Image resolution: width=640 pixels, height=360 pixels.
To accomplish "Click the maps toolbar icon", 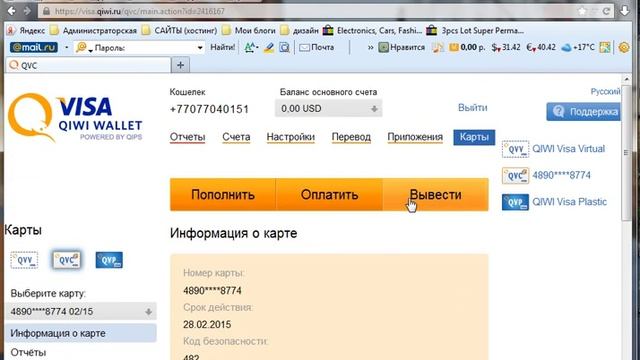I will [x=605, y=47].
